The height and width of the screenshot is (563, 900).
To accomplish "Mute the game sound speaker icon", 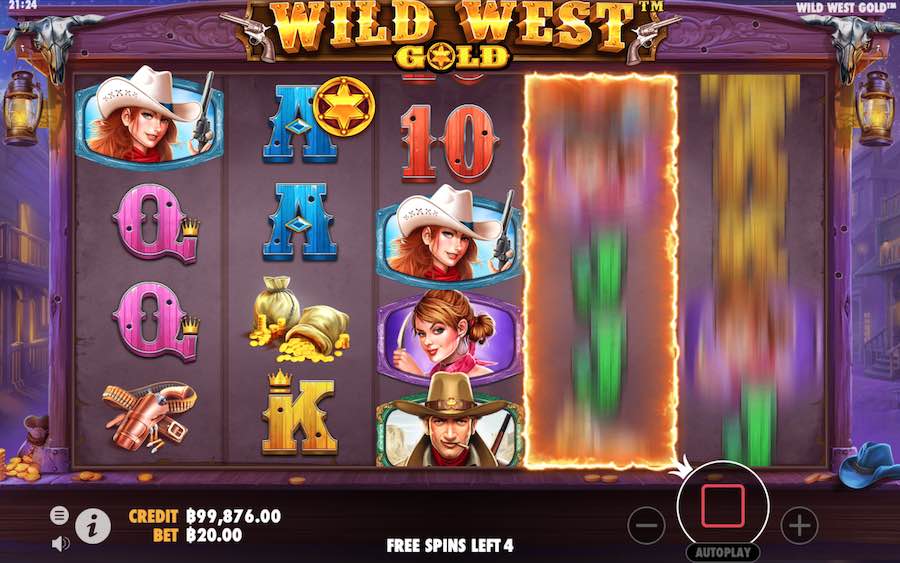I will click(60, 543).
